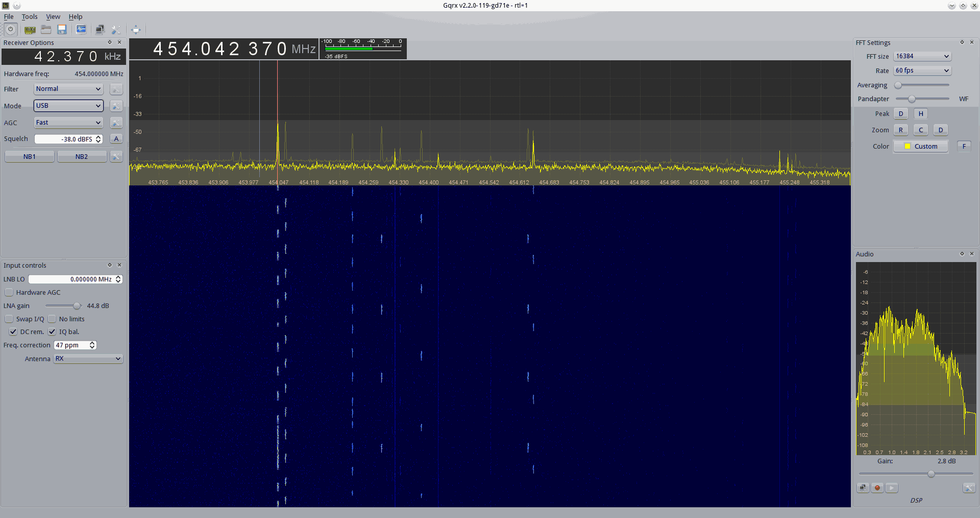Click the fill F button beside Color
Image resolution: width=980 pixels, height=518 pixels.
(x=964, y=147)
